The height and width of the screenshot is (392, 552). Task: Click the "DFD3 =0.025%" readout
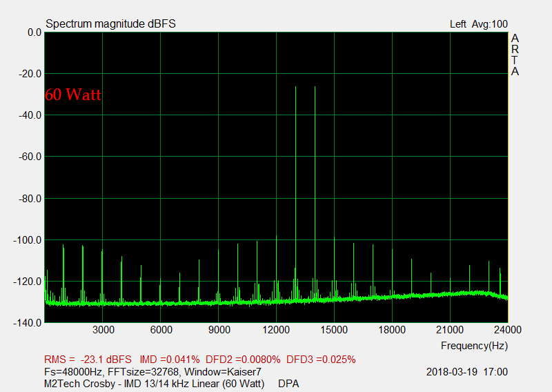pyautogui.click(x=321, y=360)
